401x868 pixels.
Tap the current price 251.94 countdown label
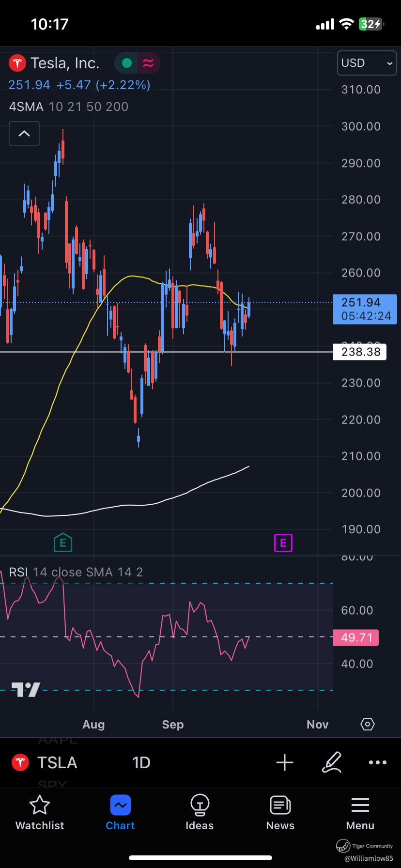click(365, 309)
